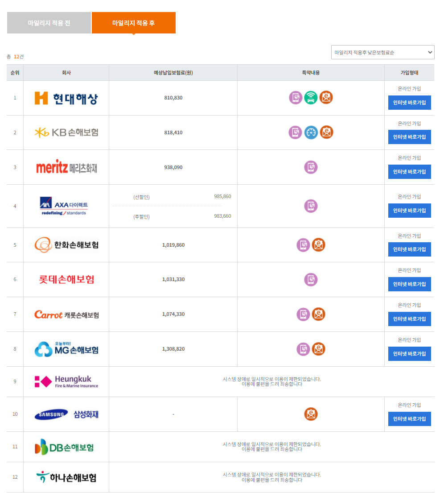This screenshot has height=501, width=448.
Task: Click the 983,660 후할인 premium value
Action: [x=222, y=216]
